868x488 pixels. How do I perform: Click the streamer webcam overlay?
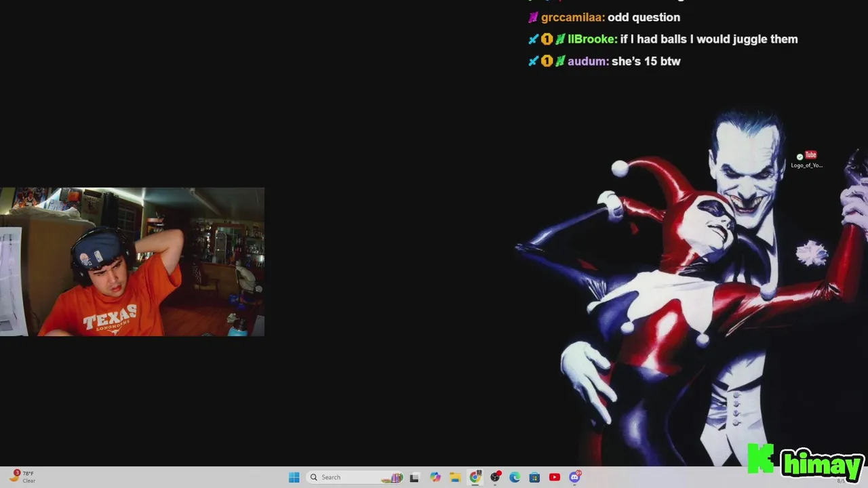click(x=132, y=262)
